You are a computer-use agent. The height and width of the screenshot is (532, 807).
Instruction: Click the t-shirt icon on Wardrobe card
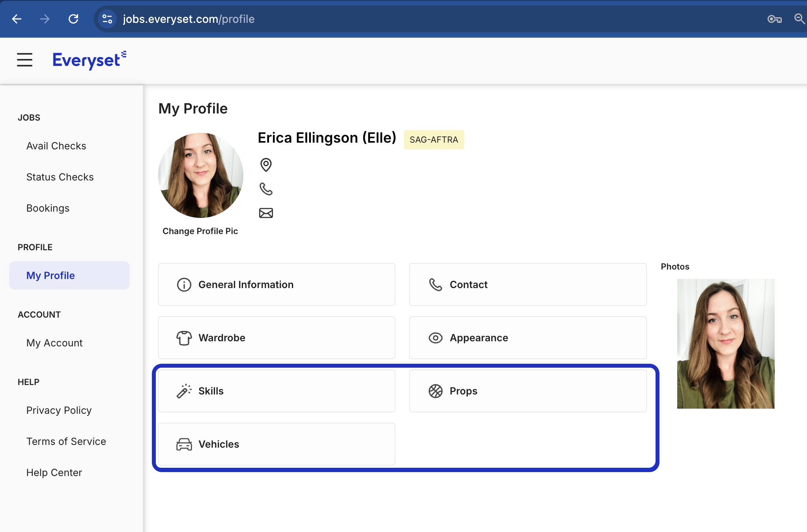[184, 338]
